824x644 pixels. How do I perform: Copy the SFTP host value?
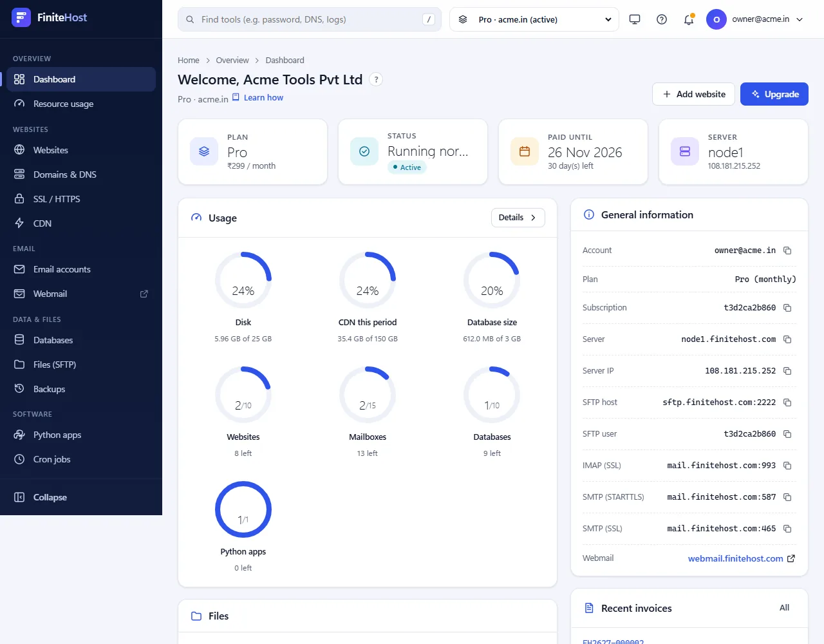[787, 402]
